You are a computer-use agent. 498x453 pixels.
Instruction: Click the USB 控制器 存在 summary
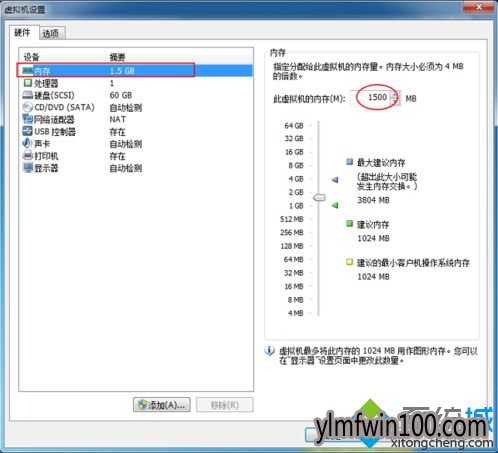(117, 132)
